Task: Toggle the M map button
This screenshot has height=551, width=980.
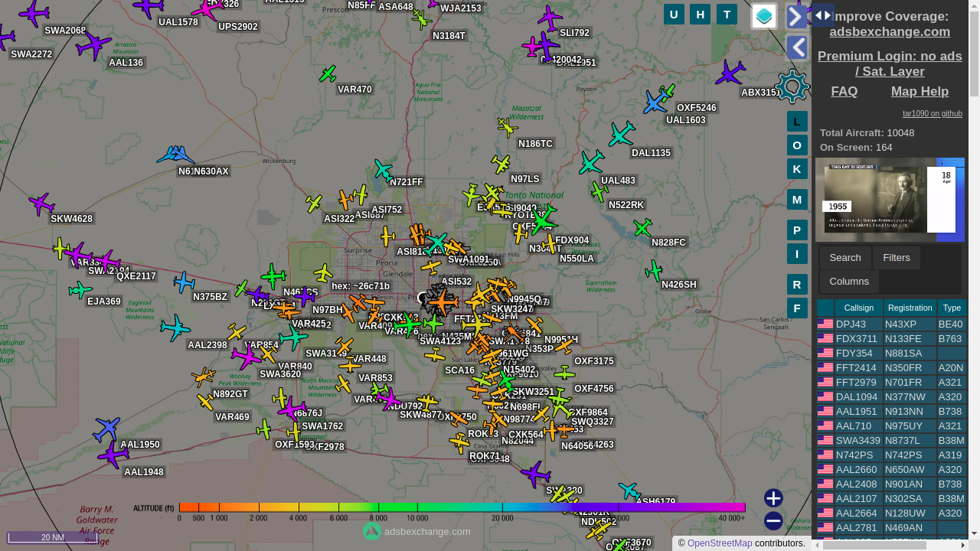Action: (x=797, y=200)
